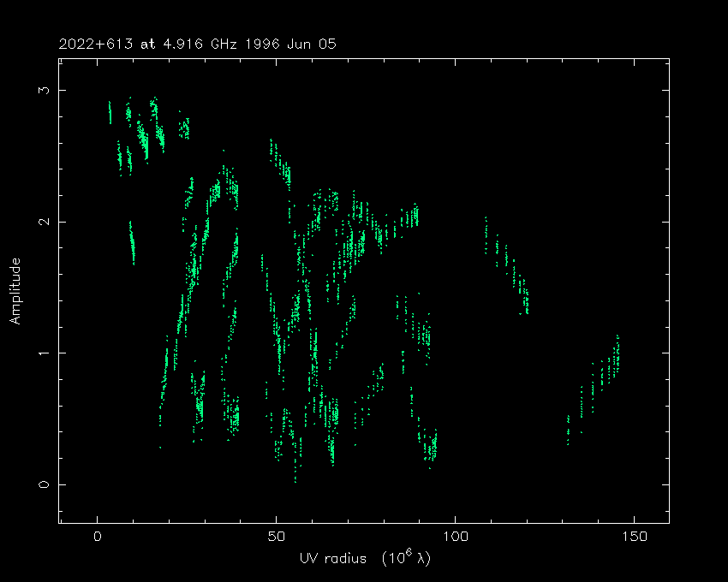The width and height of the screenshot is (728, 582).
Task: Click the descending data streak between 108 and 120 UV radius
Action: pyautogui.click(x=507, y=264)
